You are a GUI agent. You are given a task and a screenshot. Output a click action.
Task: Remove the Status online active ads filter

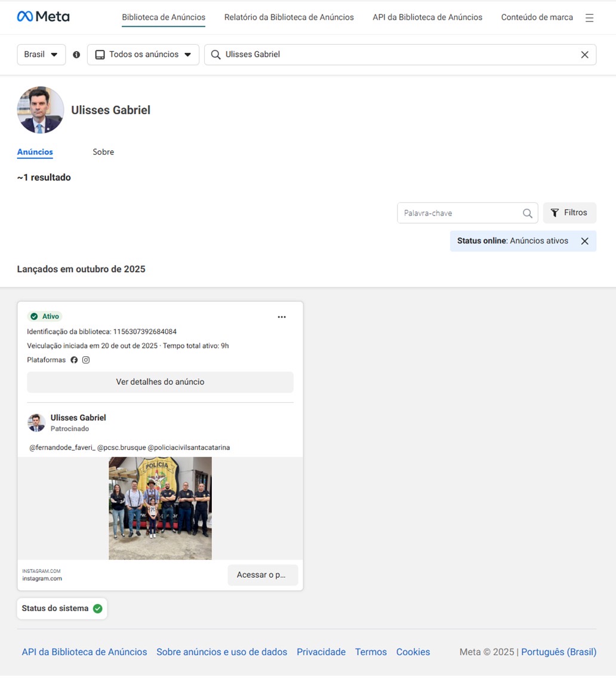(585, 241)
